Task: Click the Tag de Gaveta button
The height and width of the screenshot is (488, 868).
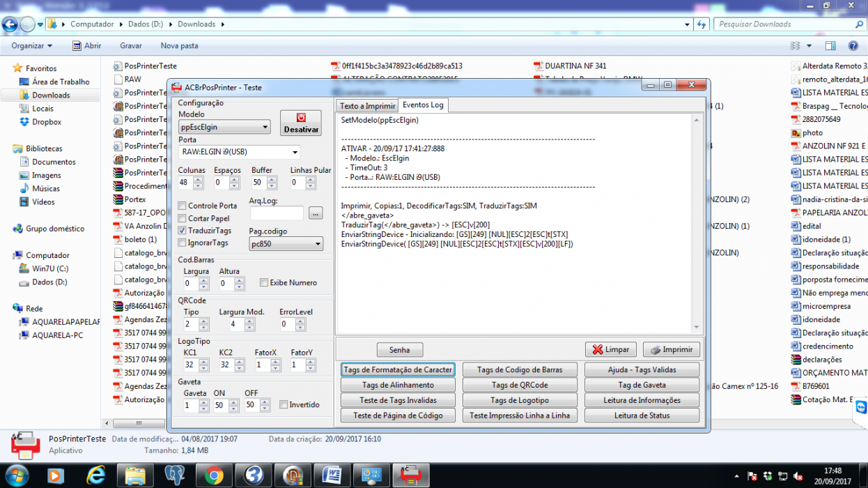Action: (642, 385)
